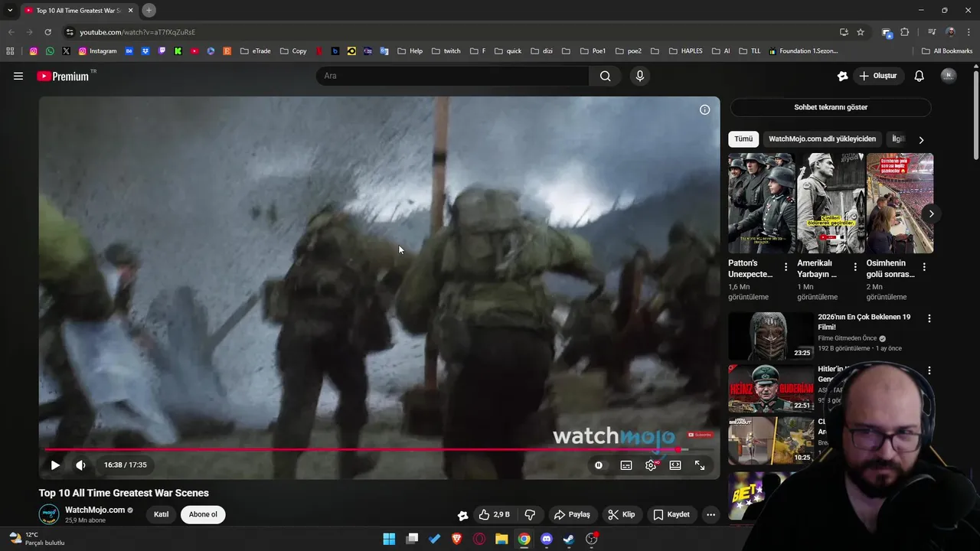Open more actions under the video
This screenshot has width=980, height=551.
pyautogui.click(x=710, y=514)
